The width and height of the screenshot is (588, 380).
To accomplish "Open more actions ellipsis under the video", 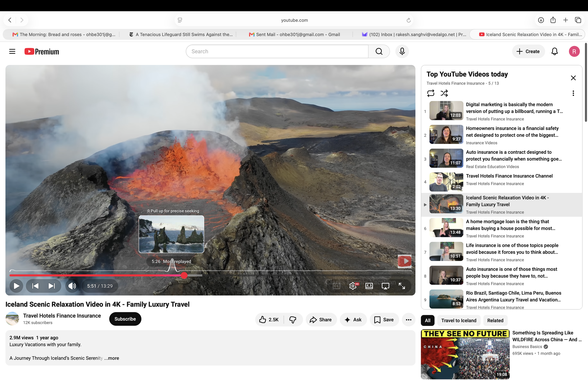I will [409, 320].
